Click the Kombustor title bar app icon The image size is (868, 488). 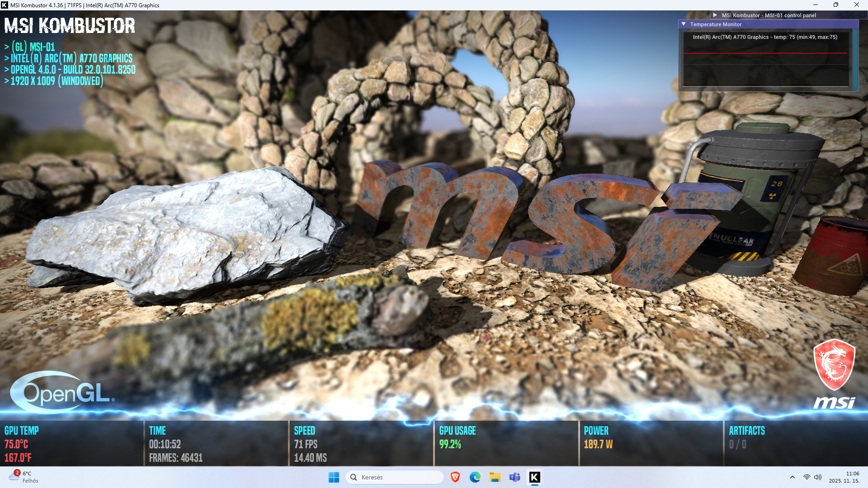[5, 5]
